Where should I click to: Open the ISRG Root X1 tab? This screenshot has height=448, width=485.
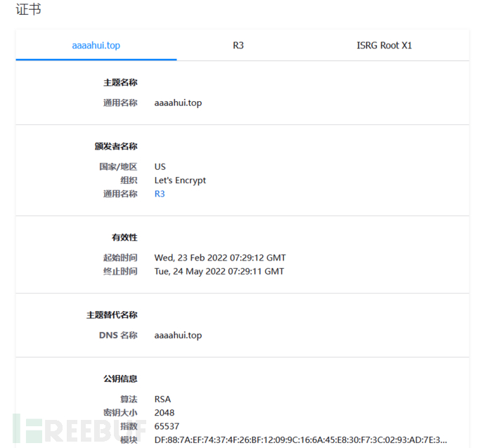tap(384, 46)
